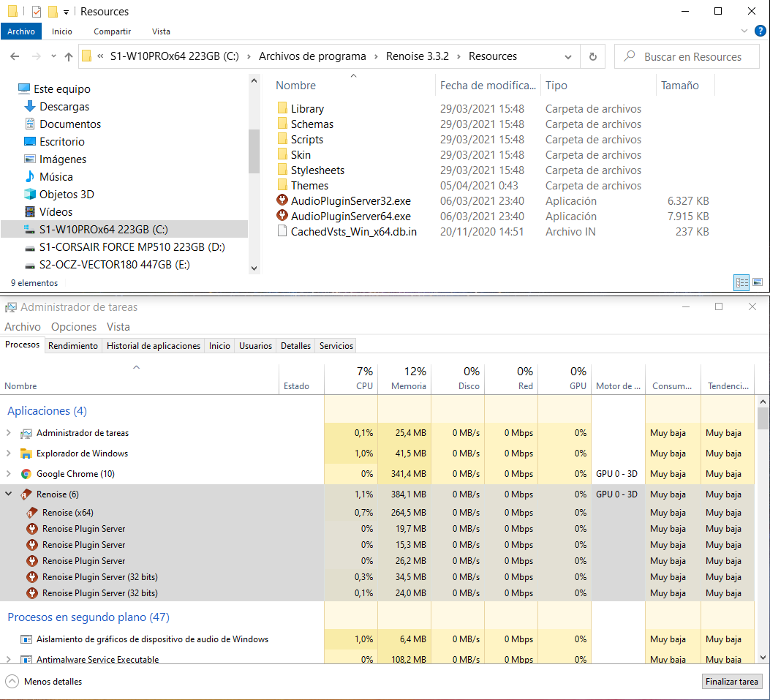
Task: Select the S2-OCZ-VECTOR180 447GB (E:) drive
Action: [x=114, y=265]
